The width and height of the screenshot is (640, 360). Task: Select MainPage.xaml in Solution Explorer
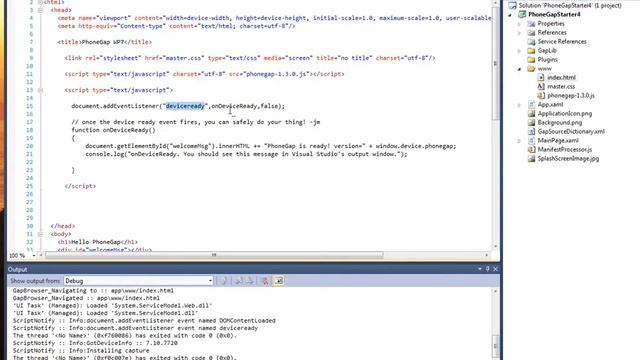point(558,140)
